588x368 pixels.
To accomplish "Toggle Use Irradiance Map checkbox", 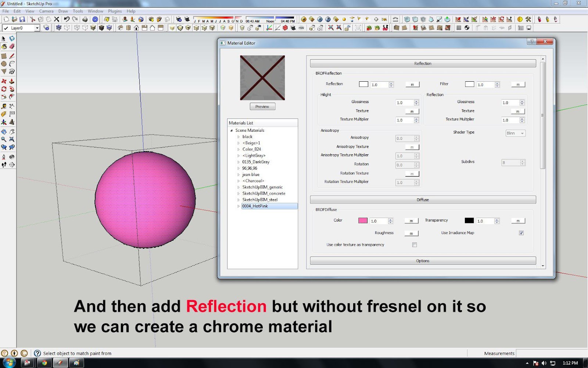I will 521,233.
